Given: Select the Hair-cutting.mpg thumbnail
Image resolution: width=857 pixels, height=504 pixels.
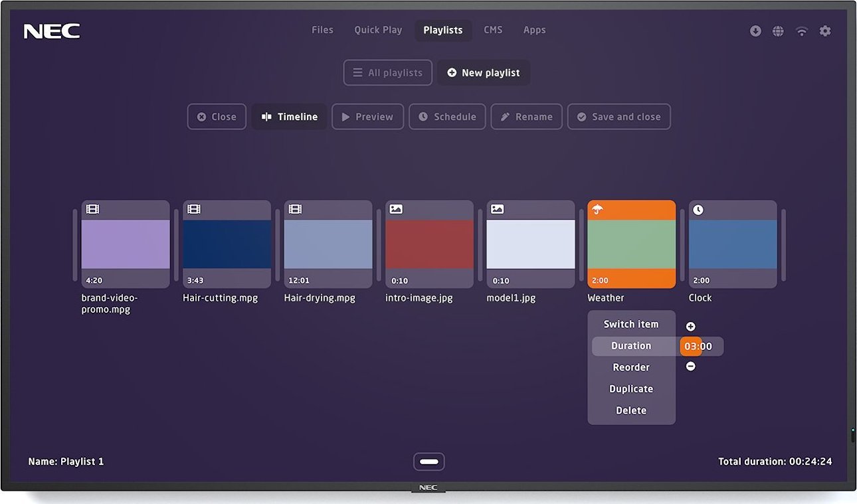Looking at the screenshot, I should pos(227,244).
